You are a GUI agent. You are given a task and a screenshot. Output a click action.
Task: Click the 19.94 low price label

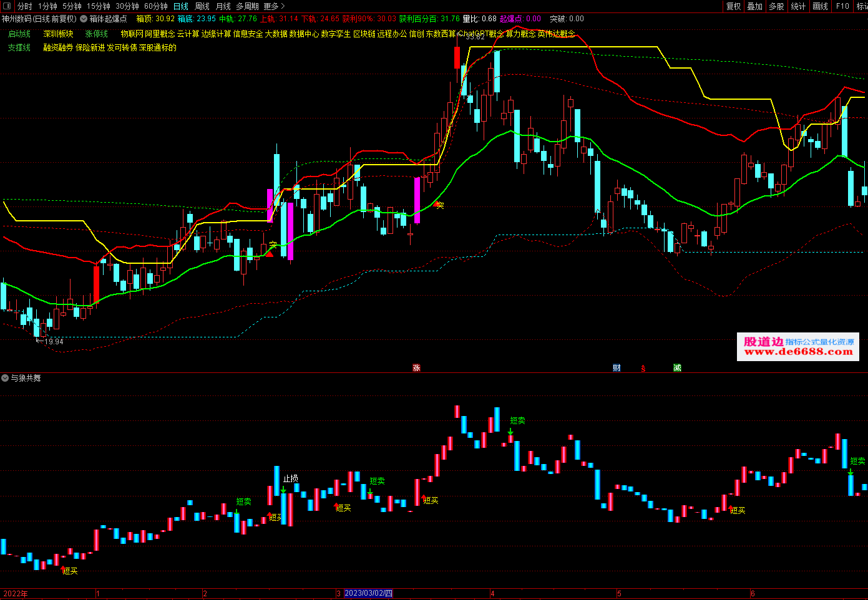coord(54,342)
